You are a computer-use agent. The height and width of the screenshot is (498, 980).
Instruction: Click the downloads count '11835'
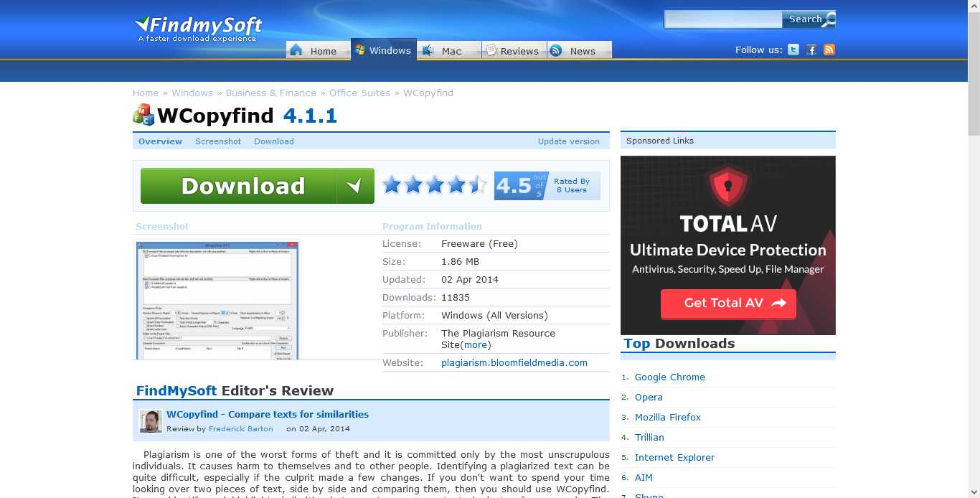click(x=456, y=297)
